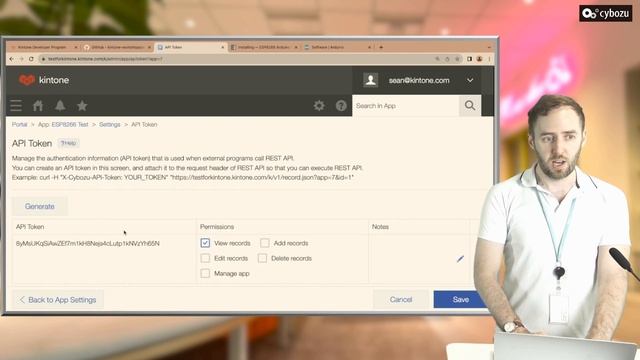Image resolution: width=640 pixels, height=360 pixels.
Task: Expand the sean@kintone.com account dropdown
Action: coord(470,80)
